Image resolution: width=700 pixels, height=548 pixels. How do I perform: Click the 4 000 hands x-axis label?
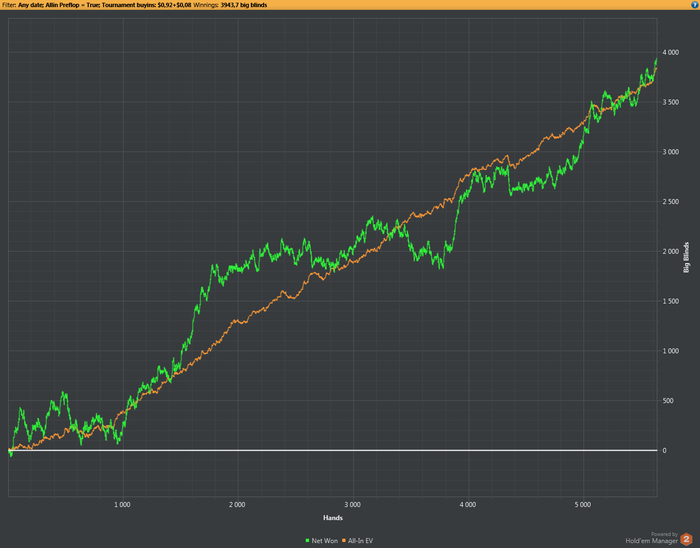click(x=467, y=505)
